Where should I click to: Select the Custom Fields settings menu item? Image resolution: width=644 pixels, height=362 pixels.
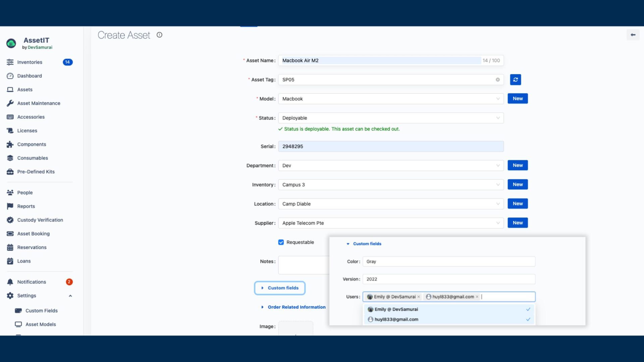[x=41, y=310]
